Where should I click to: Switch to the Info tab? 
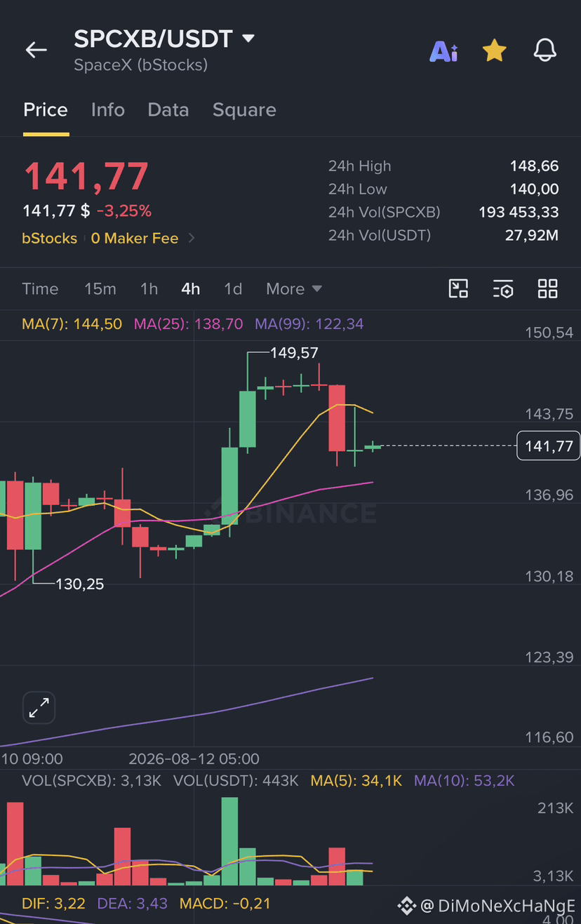pyautogui.click(x=108, y=110)
